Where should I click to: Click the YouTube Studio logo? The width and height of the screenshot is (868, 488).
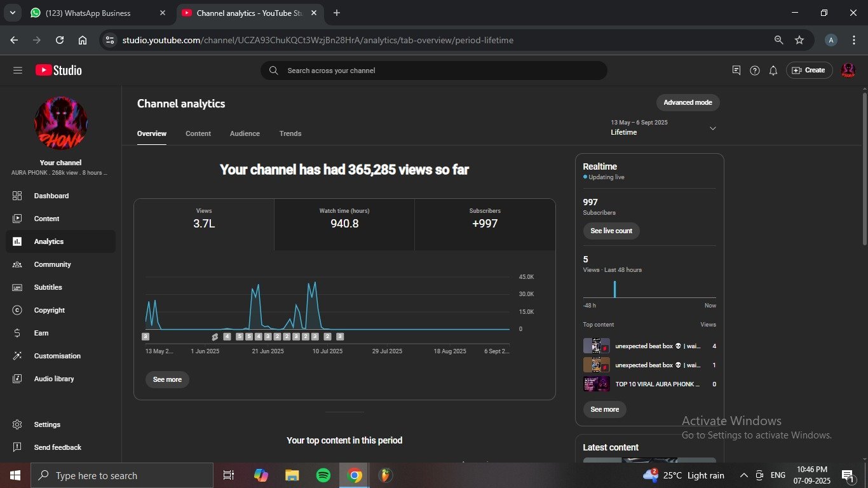58,71
